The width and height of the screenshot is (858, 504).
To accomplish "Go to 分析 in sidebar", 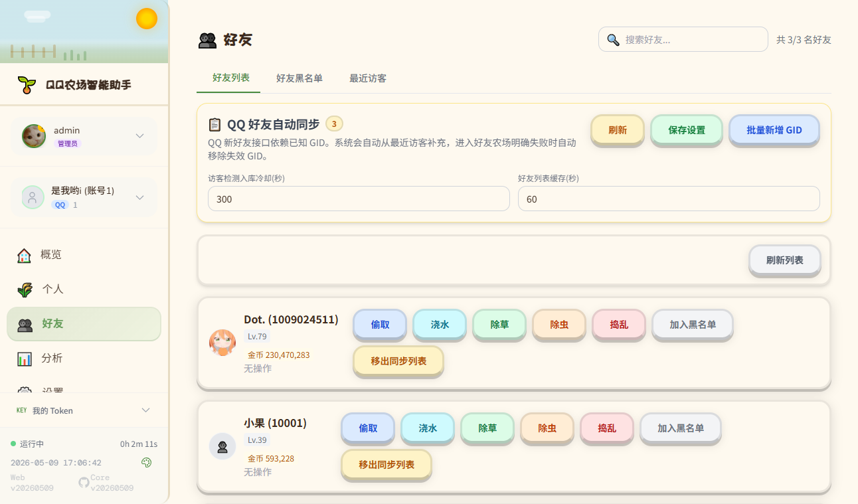I will click(84, 359).
